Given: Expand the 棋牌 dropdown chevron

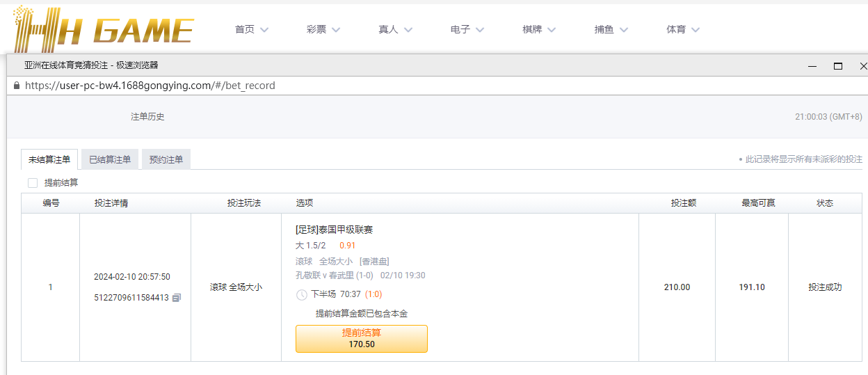Looking at the screenshot, I should click(x=552, y=30).
